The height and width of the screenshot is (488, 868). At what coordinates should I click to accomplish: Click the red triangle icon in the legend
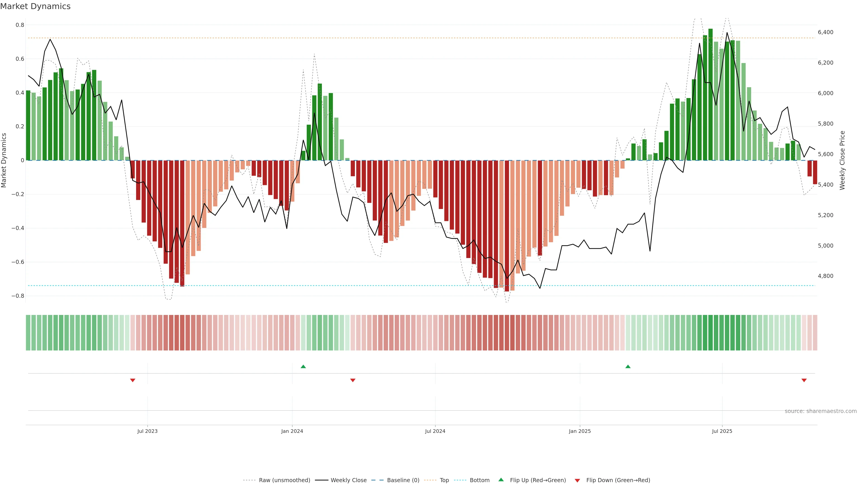click(577, 481)
